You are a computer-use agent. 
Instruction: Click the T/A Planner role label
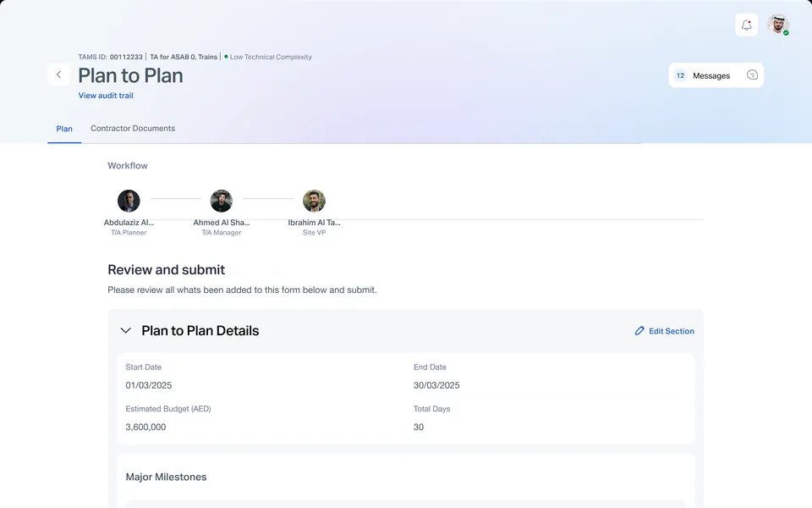tap(129, 232)
